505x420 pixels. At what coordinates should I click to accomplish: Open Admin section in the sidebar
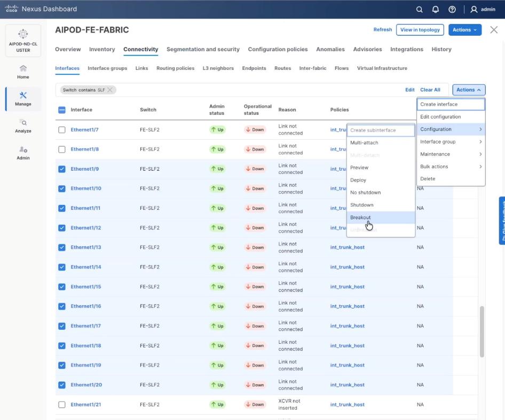coord(23,153)
